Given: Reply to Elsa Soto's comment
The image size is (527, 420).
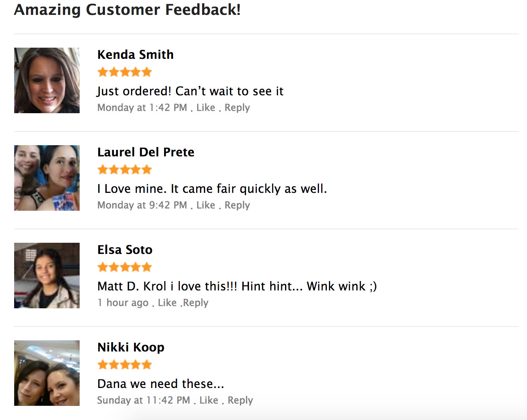Looking at the screenshot, I should pyautogui.click(x=196, y=303).
